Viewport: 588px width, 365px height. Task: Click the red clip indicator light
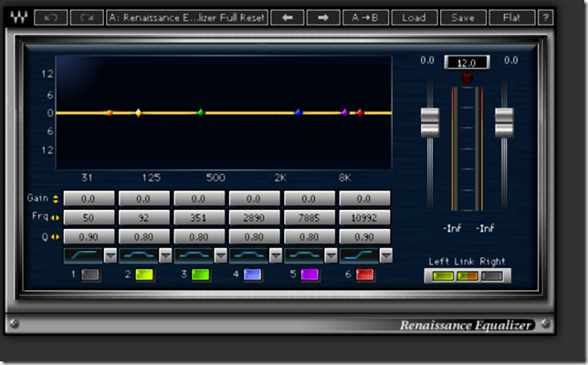pyautogui.click(x=467, y=78)
